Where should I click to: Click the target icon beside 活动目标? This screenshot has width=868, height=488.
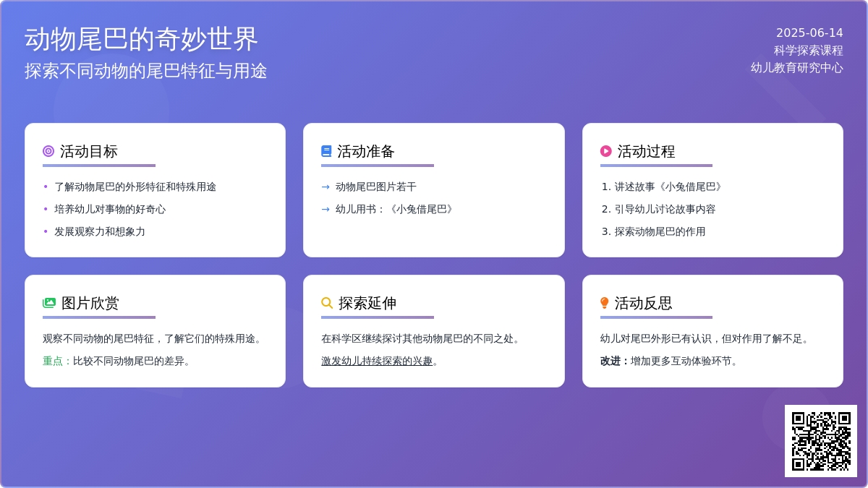48,151
